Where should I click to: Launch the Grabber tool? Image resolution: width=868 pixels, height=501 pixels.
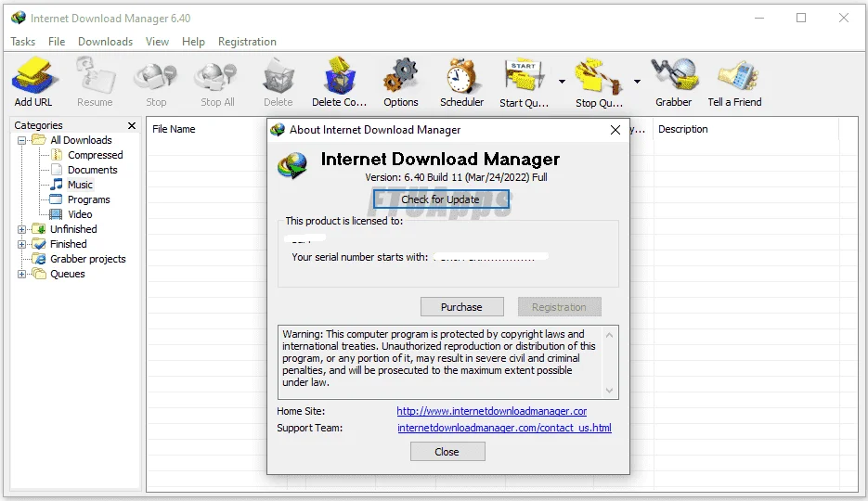[674, 75]
